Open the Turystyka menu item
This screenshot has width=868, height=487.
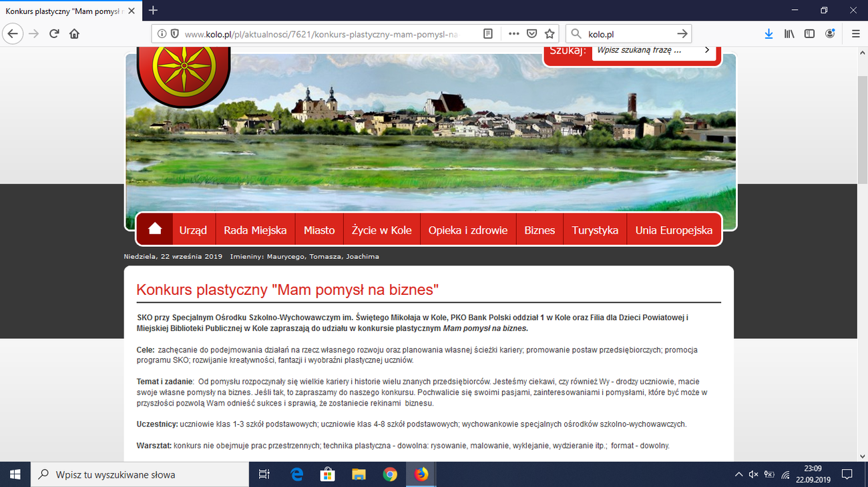click(595, 229)
